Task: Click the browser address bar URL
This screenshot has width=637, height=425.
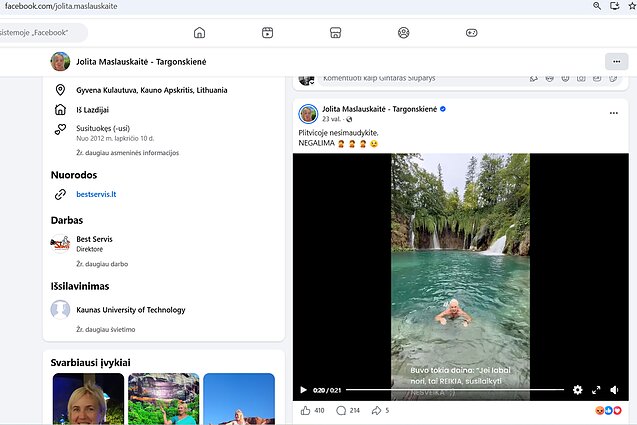Action: 61,6
